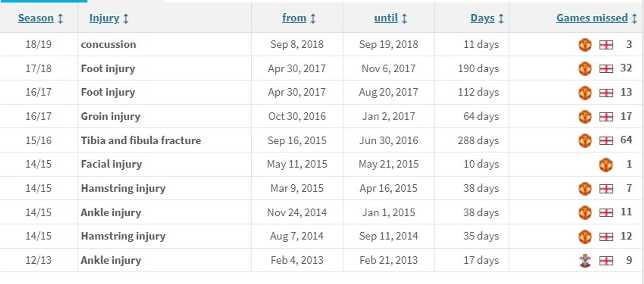Click club crest in Groin injury row
Image resolution: width=644 pixels, height=284 pixels.
585,116
